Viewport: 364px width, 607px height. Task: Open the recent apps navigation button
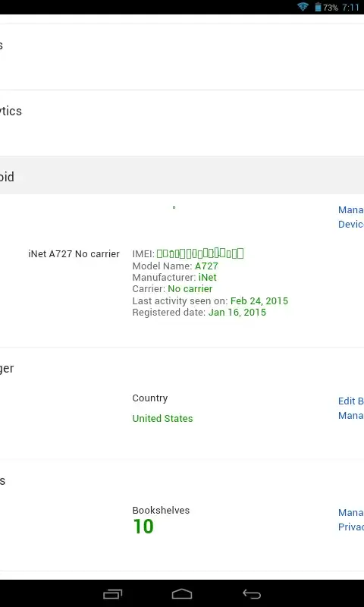(112, 594)
